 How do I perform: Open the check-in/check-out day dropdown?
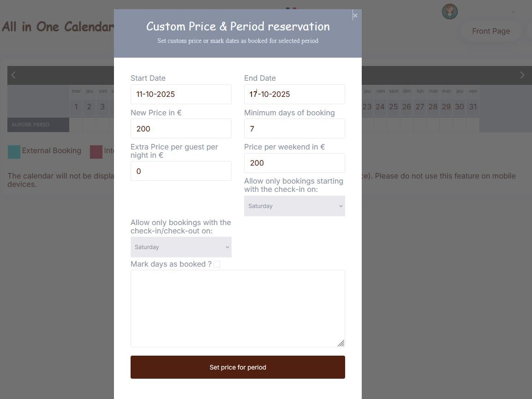[x=181, y=247]
